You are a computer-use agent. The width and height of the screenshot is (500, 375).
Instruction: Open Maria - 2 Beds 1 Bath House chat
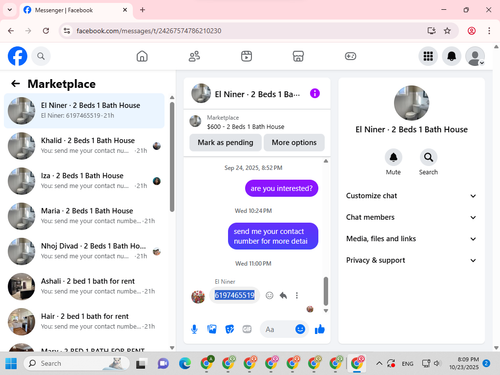pyautogui.click(x=84, y=216)
